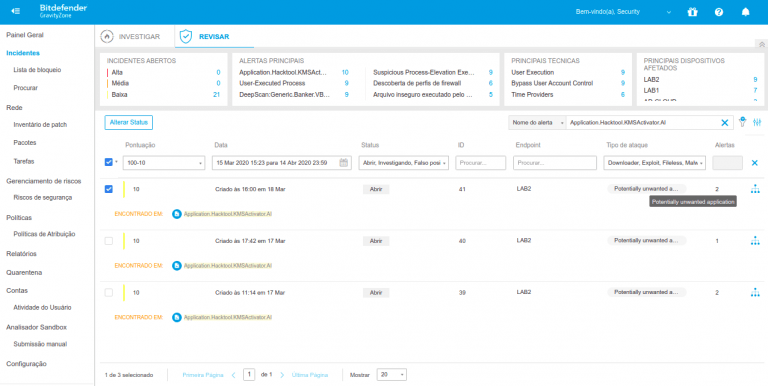Click the Alterar Status button
The width and height of the screenshot is (768, 386).
pyautogui.click(x=129, y=122)
